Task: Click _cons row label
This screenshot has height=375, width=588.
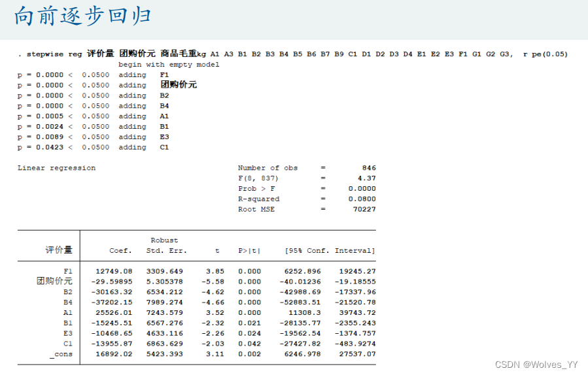Action: tap(61, 354)
